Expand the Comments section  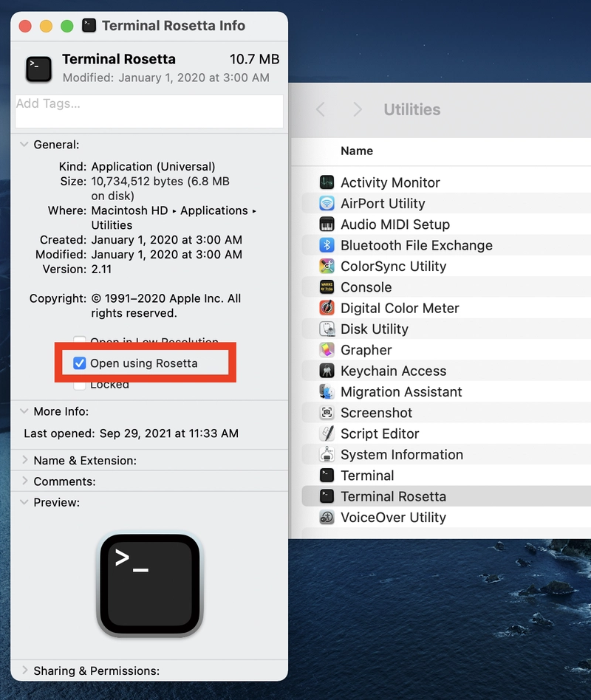pyautogui.click(x=25, y=481)
